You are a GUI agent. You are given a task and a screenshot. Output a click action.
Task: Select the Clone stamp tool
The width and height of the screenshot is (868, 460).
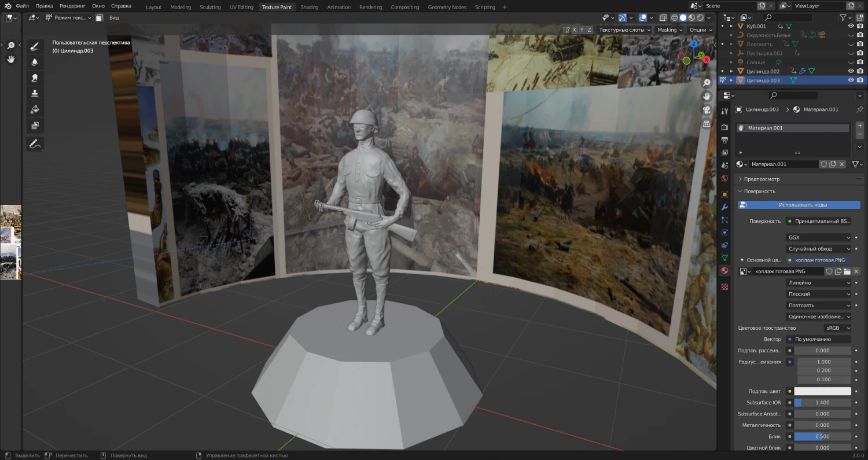(35, 94)
